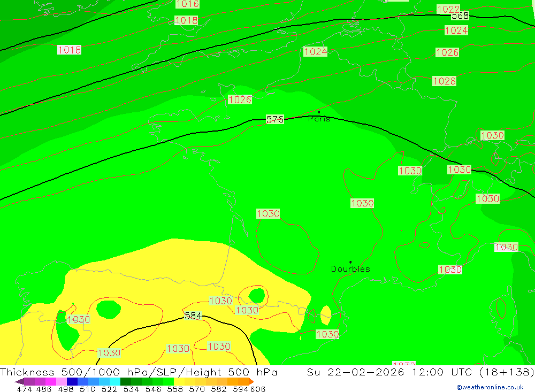Select the cyan legend swatch near 522
Image resolution: width=535 pixels, height=392 pixels.
coord(115,381)
